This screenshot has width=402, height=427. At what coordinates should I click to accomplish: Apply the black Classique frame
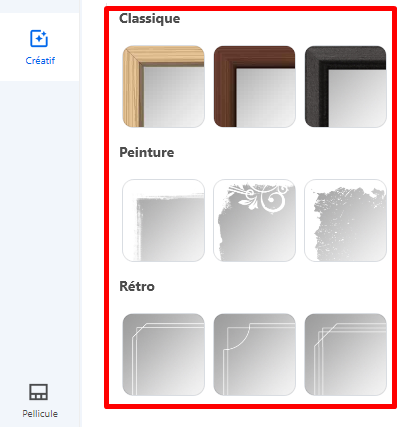click(346, 87)
